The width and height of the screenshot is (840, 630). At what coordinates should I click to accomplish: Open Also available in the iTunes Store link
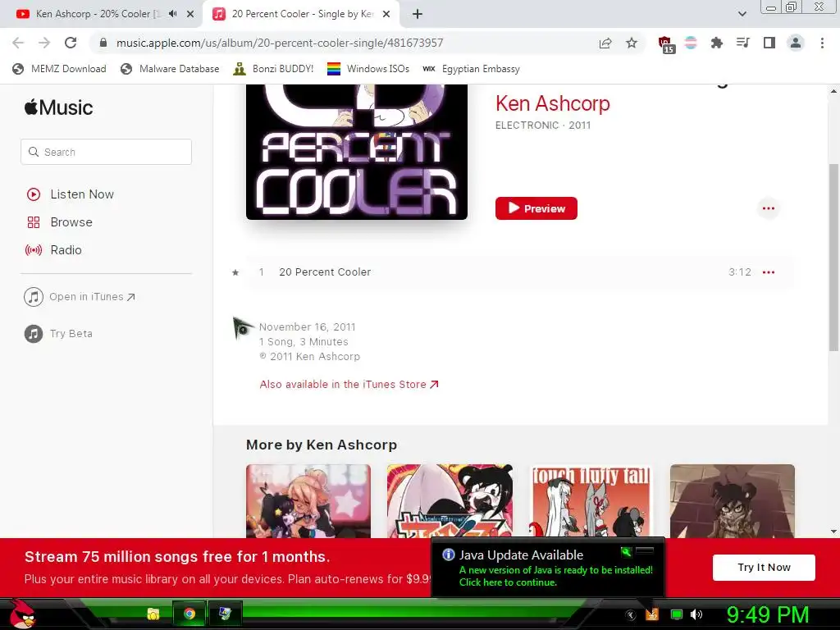pyautogui.click(x=349, y=384)
